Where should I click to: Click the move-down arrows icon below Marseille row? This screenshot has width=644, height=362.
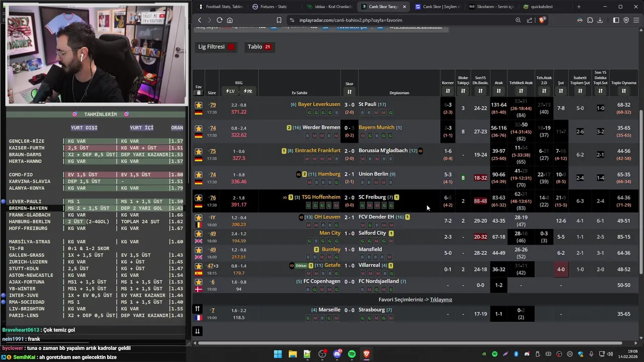point(197,331)
